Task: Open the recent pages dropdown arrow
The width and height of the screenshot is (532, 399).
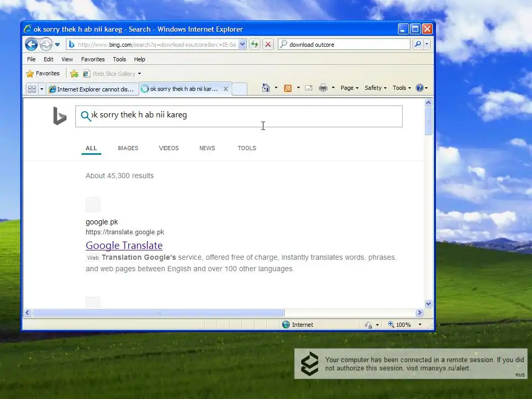Action: pos(57,45)
